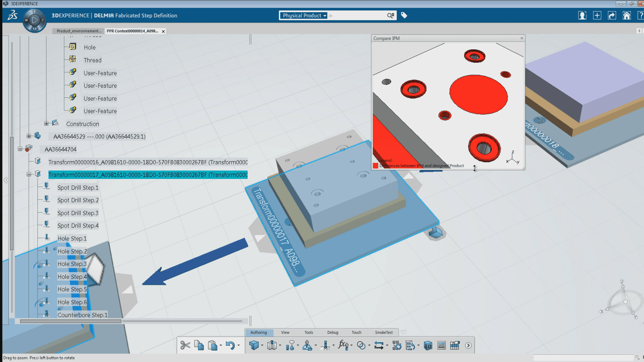Go to Home via the house icon
Viewport: 644px width, 362px height.
[x=627, y=15]
